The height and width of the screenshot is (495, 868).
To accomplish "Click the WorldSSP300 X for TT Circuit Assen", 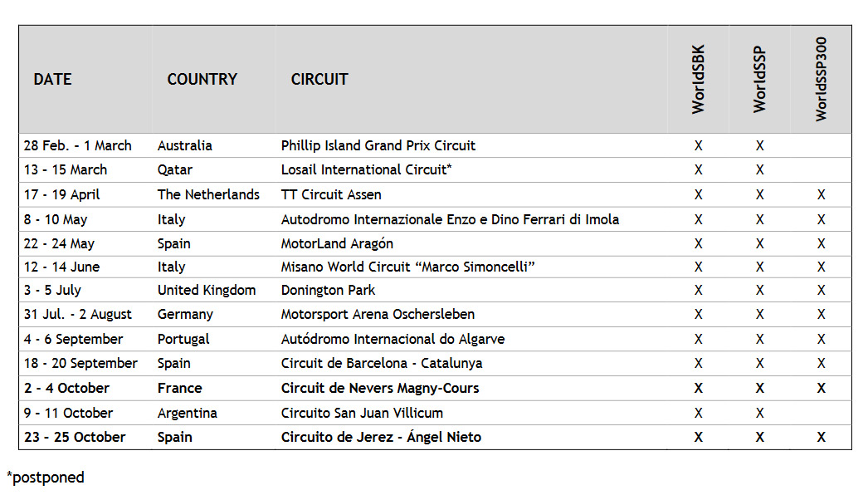I will click(x=821, y=194).
